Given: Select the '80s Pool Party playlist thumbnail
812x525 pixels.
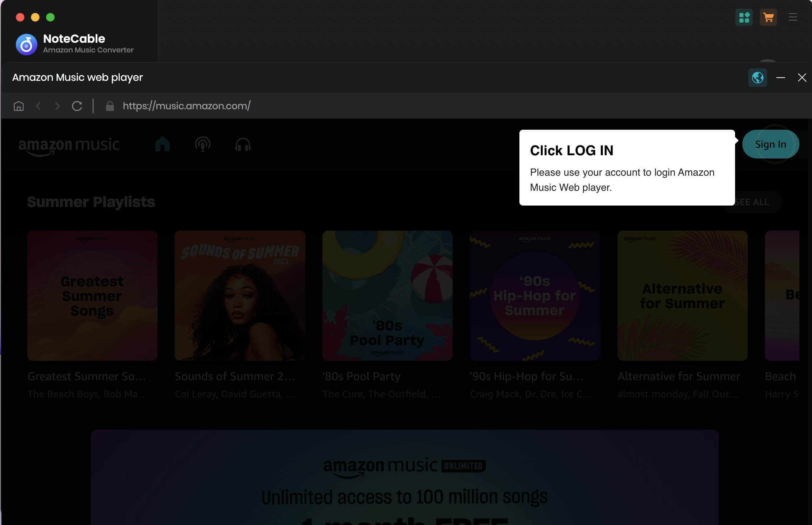Looking at the screenshot, I should coord(386,295).
